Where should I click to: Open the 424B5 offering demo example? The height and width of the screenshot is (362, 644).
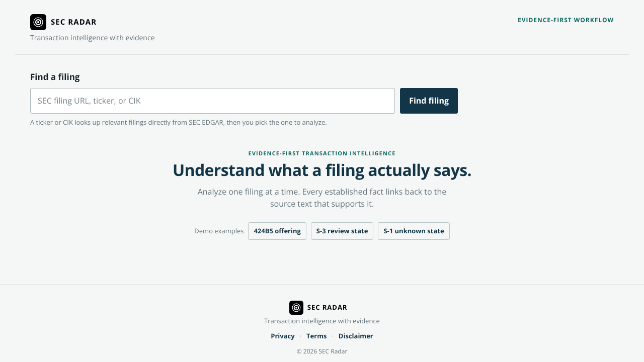[277, 231]
